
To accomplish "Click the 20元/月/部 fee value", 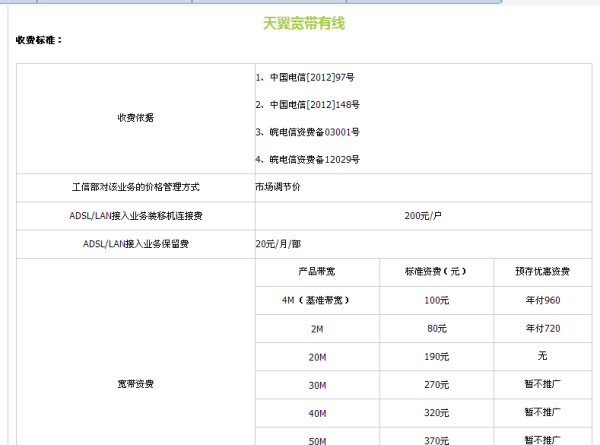I will tap(278, 244).
